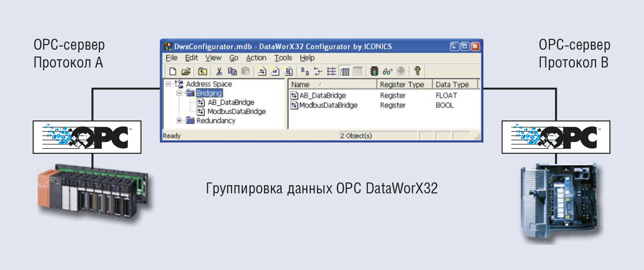The width and height of the screenshot is (644, 270).
Task: Click the BOOL data type cell
Action: [x=445, y=105]
